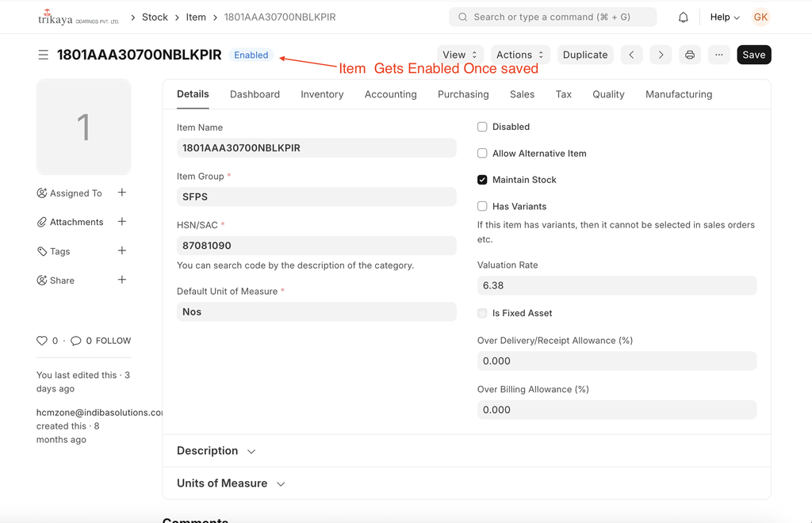Like this item with the heart icon

coord(42,341)
